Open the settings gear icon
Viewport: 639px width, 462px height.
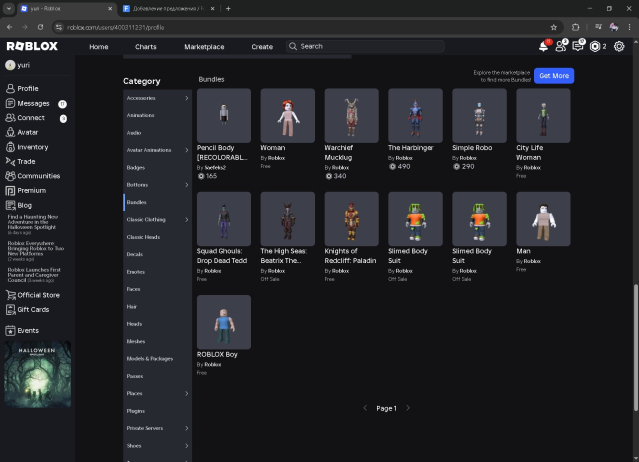pyautogui.click(x=619, y=46)
